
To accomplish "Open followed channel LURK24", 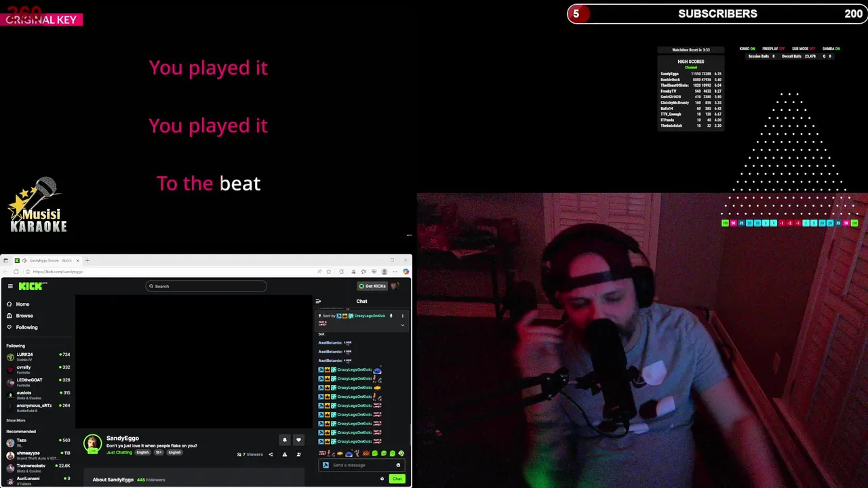I will 38,357.
